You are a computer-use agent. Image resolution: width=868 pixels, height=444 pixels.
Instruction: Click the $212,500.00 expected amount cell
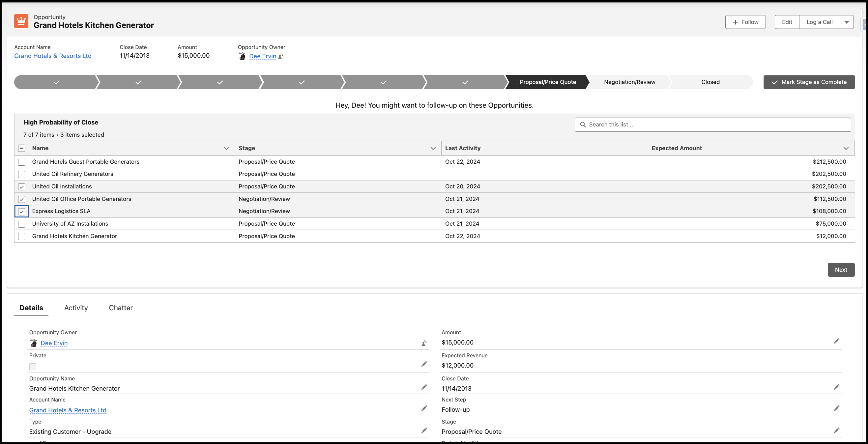click(x=829, y=162)
